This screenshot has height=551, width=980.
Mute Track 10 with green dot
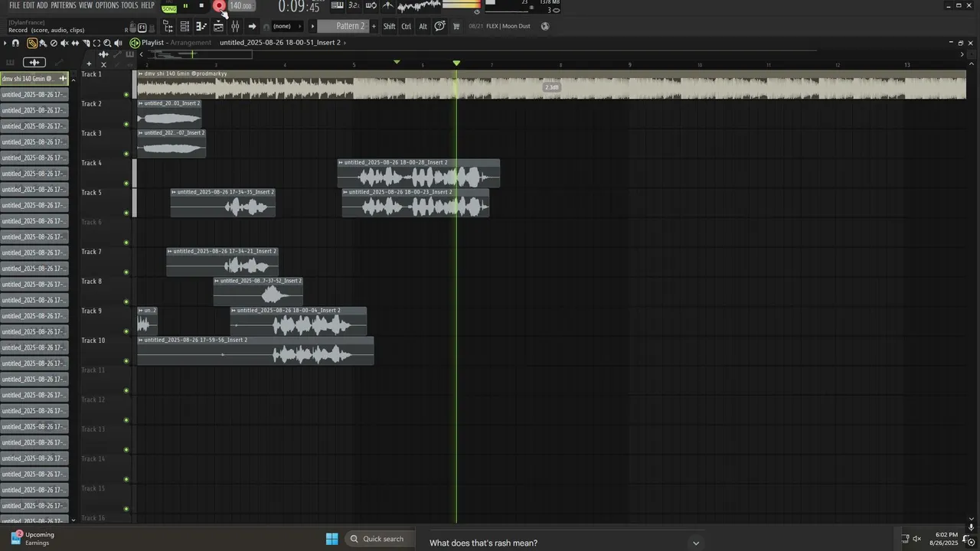(x=126, y=361)
